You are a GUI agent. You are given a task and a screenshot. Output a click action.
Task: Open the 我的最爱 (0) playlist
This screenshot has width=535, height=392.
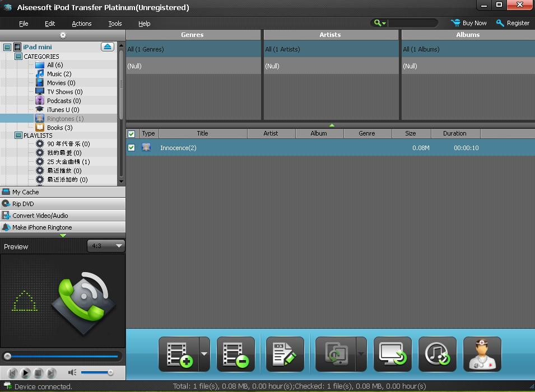coord(64,152)
